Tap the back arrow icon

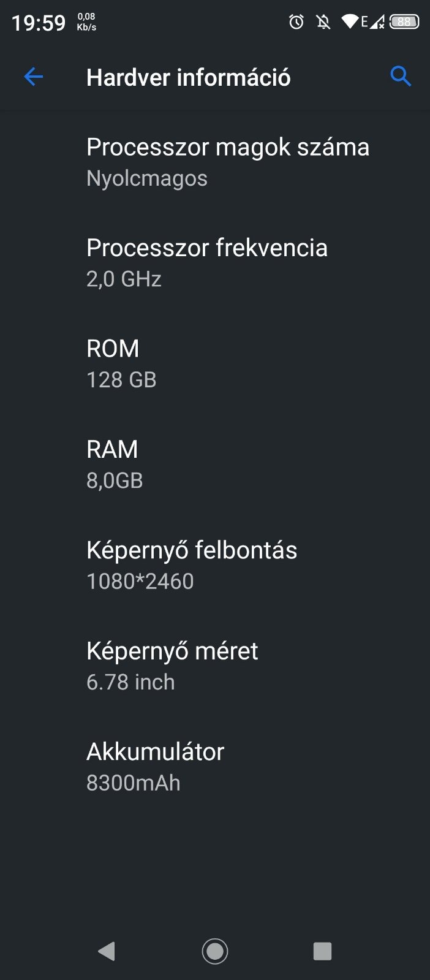coord(34,77)
